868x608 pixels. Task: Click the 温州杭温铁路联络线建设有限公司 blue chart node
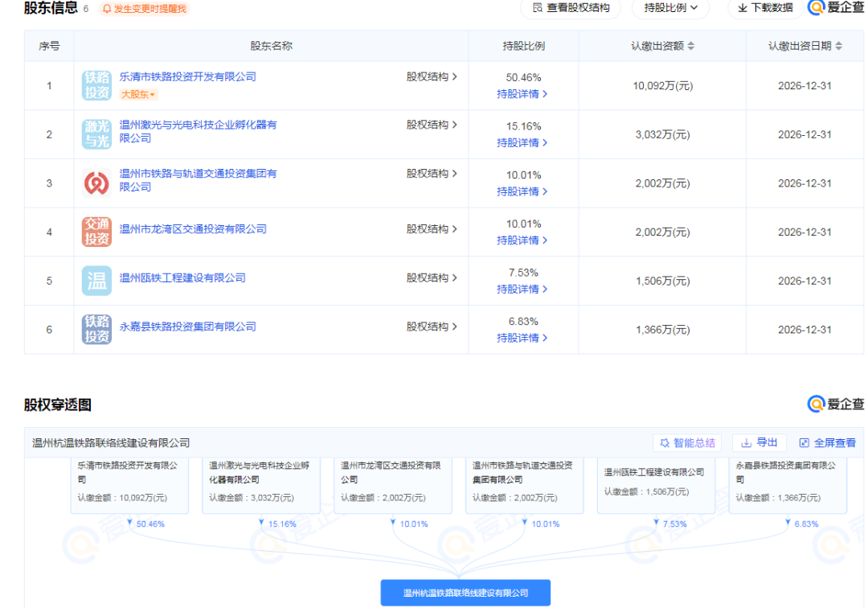[465, 593]
